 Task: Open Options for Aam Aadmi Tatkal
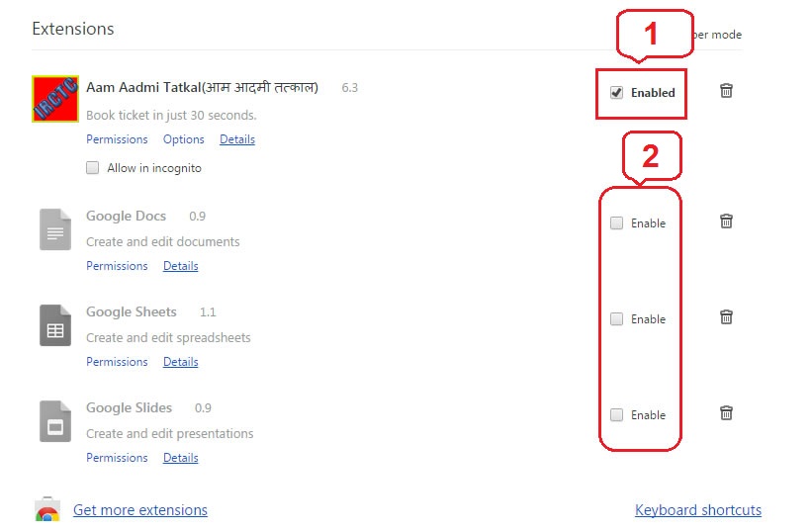[x=184, y=139]
